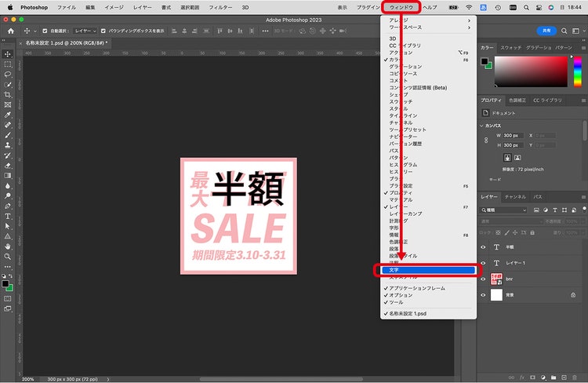Click the hue spectrum slider
The image size is (588, 383).
pyautogui.click(x=578, y=71)
